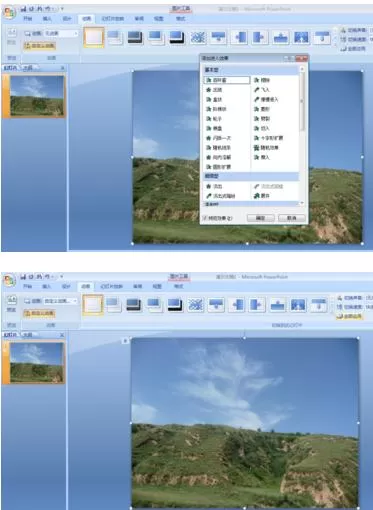The height and width of the screenshot is (510, 373).
Task: Select the 楔入 wedge effect
Action: [262, 157]
